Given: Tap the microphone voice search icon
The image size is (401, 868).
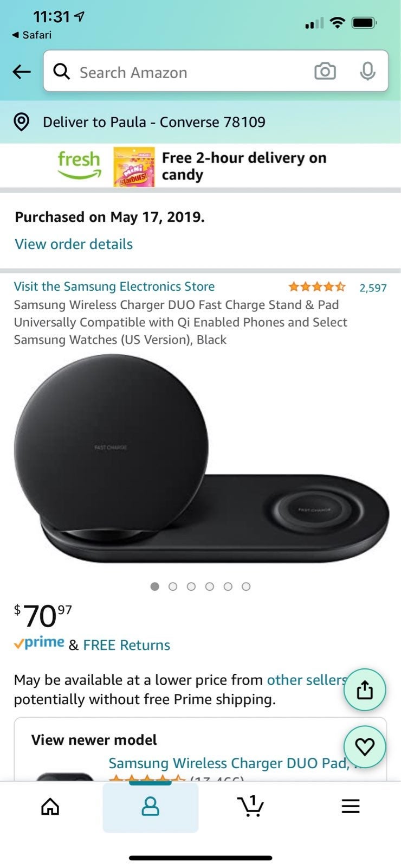Looking at the screenshot, I should tap(367, 71).
